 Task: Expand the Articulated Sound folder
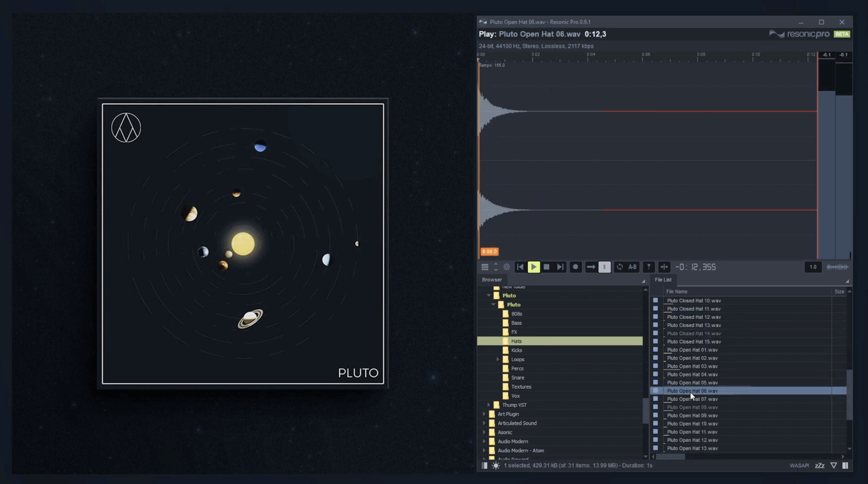pyautogui.click(x=484, y=423)
